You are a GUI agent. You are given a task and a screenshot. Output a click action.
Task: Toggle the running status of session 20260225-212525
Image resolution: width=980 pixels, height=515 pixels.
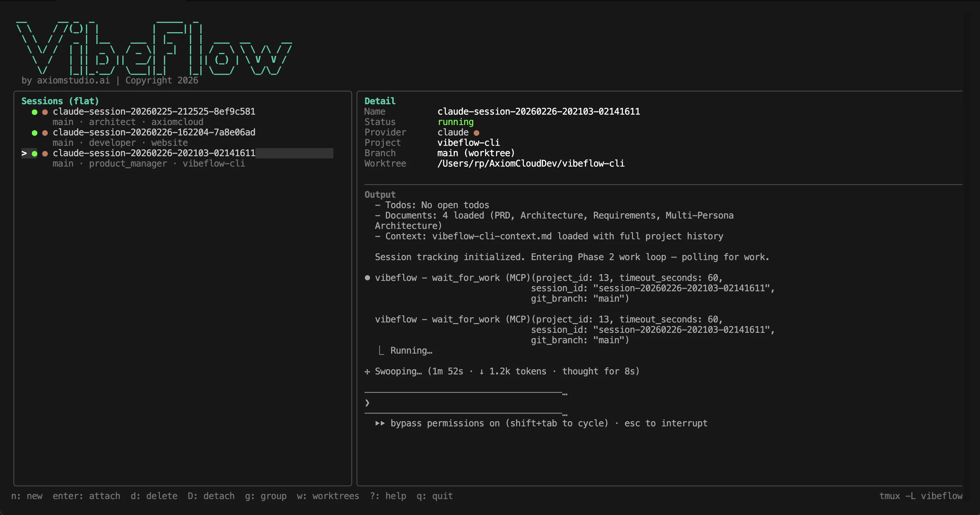[x=35, y=112]
